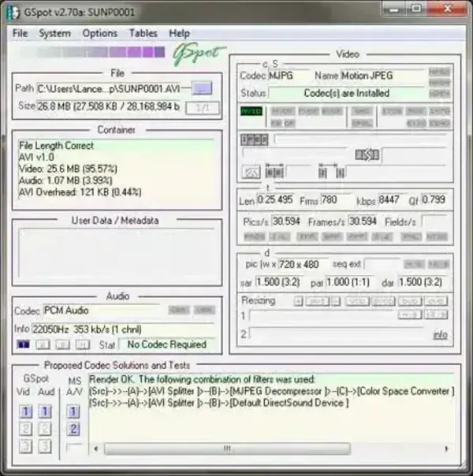
Task: Click File Length Correct in Container
Action: coord(56,146)
